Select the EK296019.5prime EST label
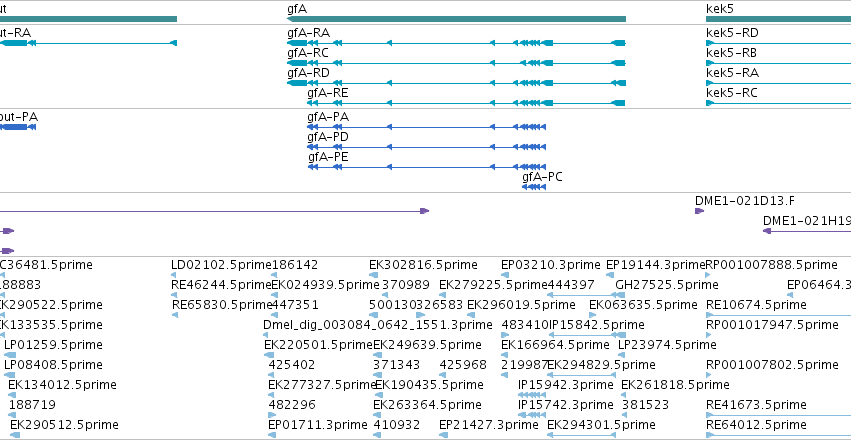The height and width of the screenshot is (440, 851). [521, 305]
